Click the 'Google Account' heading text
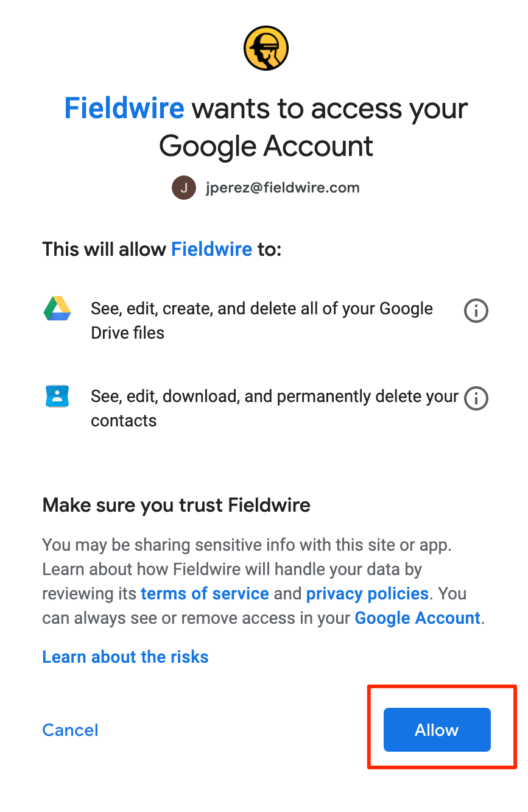Image resolution: width=528 pixels, height=812 pixels. click(x=266, y=146)
